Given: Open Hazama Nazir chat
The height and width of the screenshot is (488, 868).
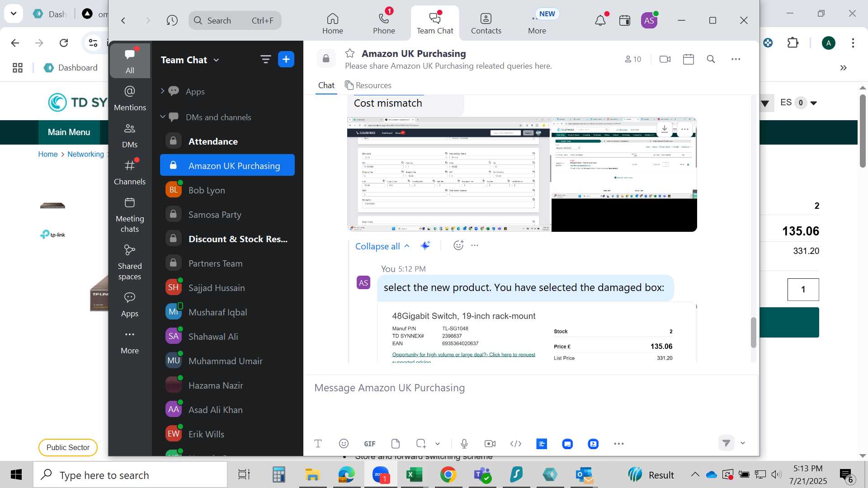Looking at the screenshot, I should click(227, 385).
